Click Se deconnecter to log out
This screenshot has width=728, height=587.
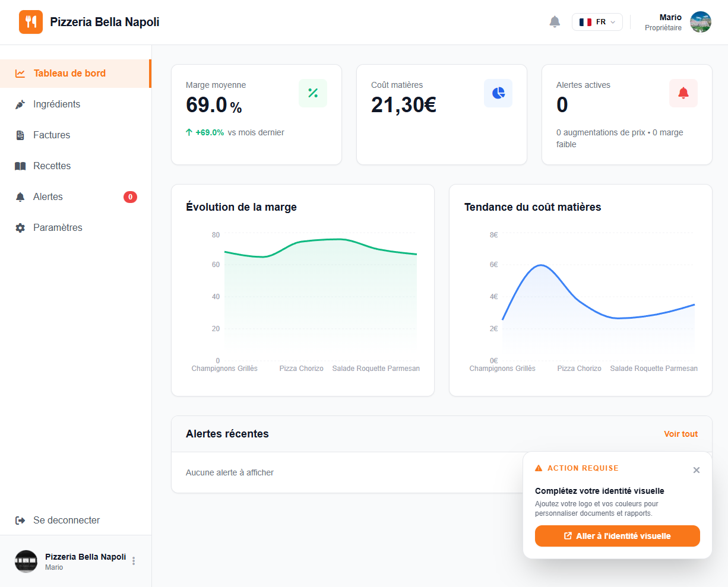tap(66, 521)
